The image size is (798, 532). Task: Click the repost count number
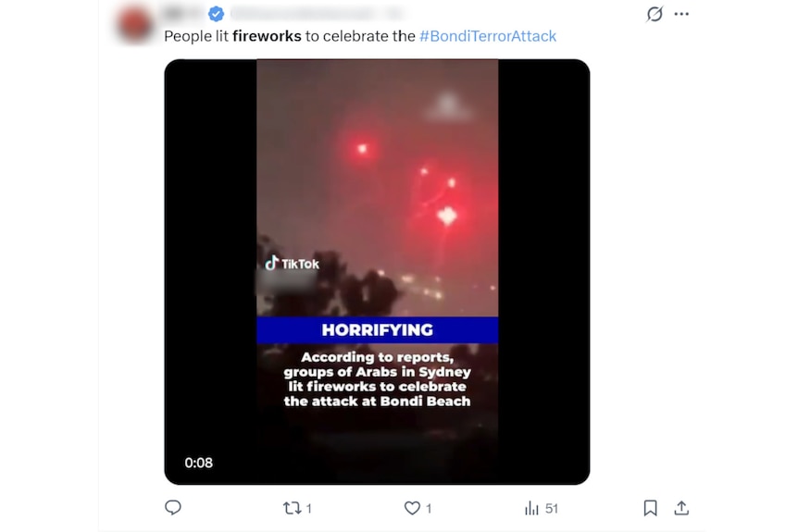[x=309, y=508]
